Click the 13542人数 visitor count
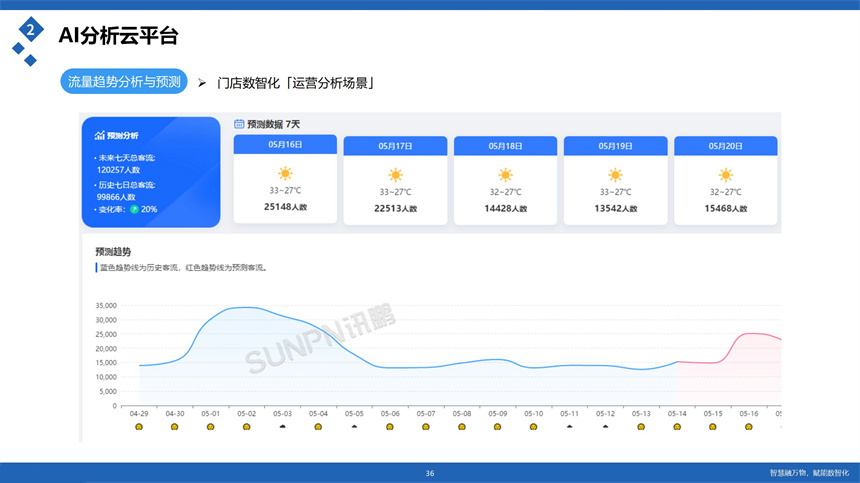This screenshot has height=483, width=860. click(x=615, y=208)
